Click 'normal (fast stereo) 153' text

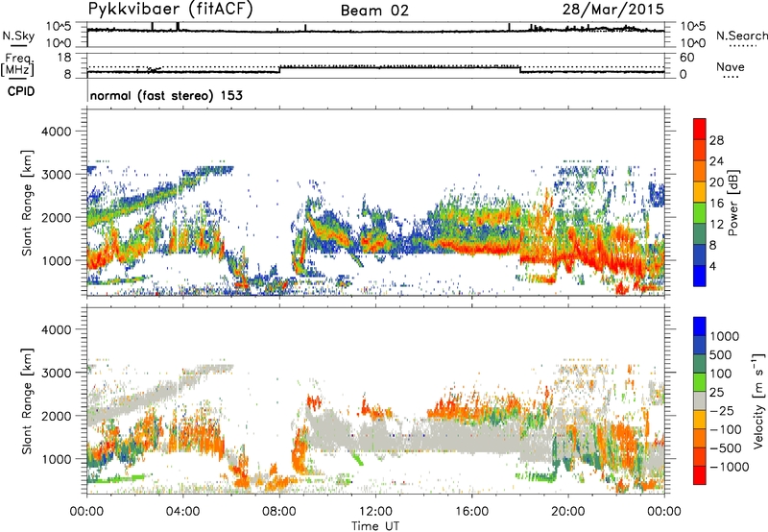click(x=166, y=95)
